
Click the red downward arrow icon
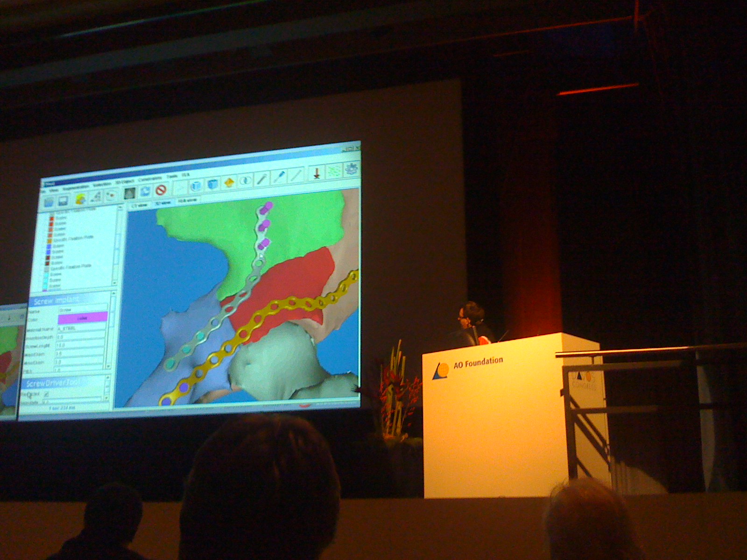[x=317, y=173]
